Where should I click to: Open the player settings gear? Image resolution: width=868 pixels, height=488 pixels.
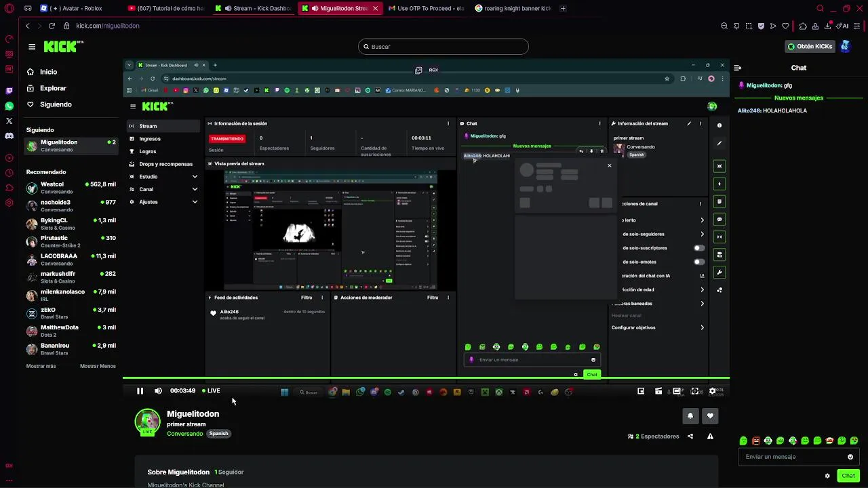(x=712, y=391)
